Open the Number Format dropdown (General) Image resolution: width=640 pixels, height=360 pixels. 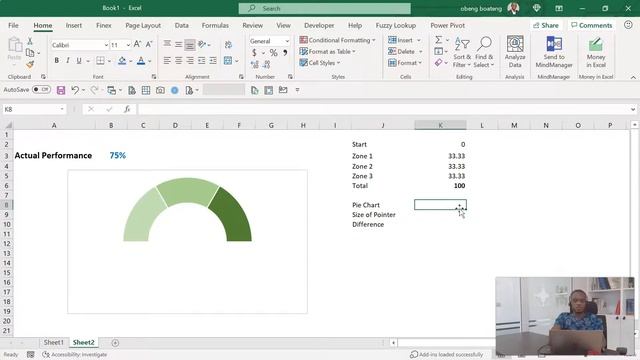[x=287, y=41]
